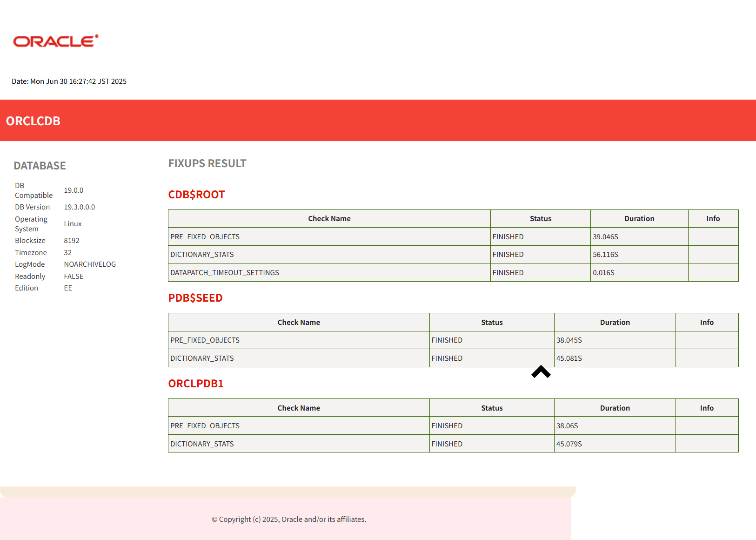Image resolution: width=756 pixels, height=540 pixels.
Task: Click the FIXUPS RESULT heading
Action: 207,163
